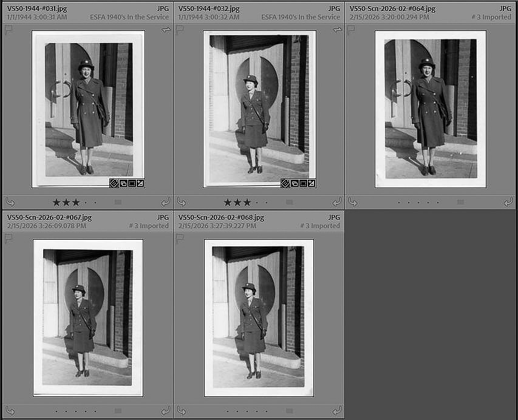Toggle the flag on V550-1944-#031.jpg

coord(9,30)
